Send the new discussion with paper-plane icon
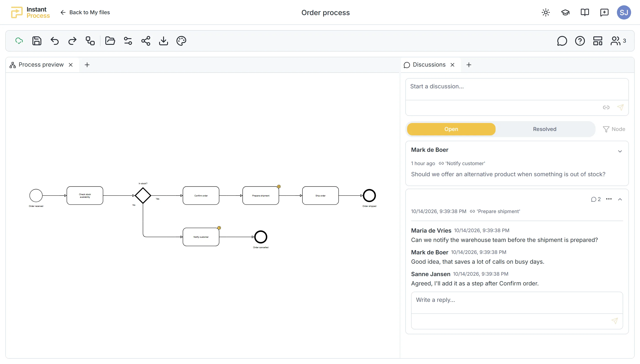The height and width of the screenshot is (364, 640). point(620,107)
